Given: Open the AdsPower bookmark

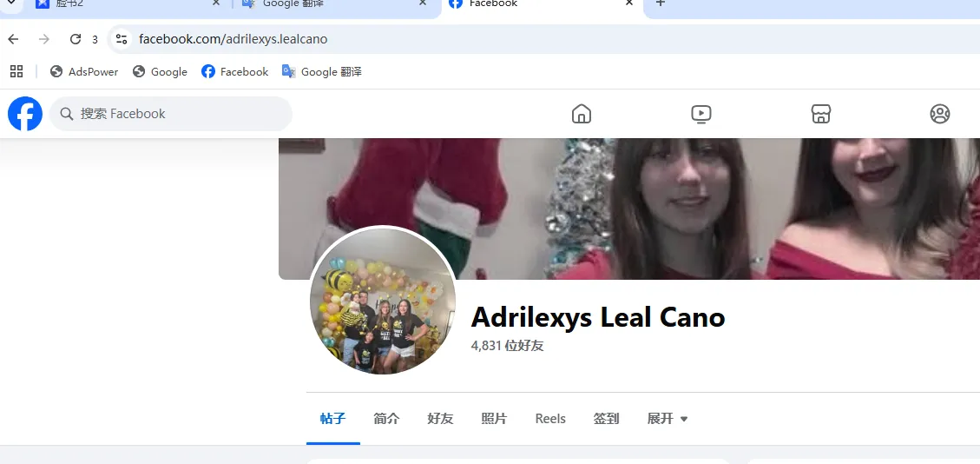Looking at the screenshot, I should click(x=83, y=72).
